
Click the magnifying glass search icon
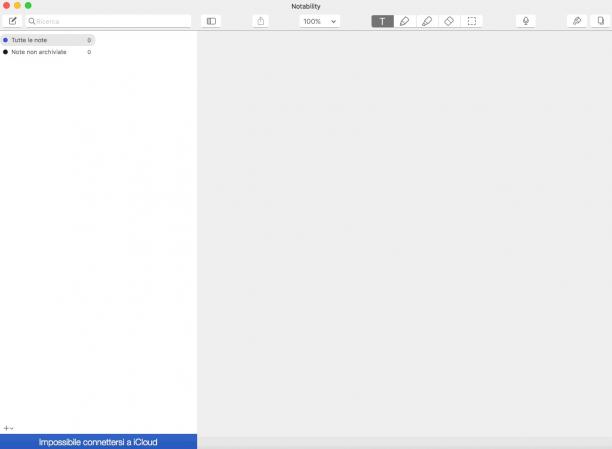pos(32,21)
